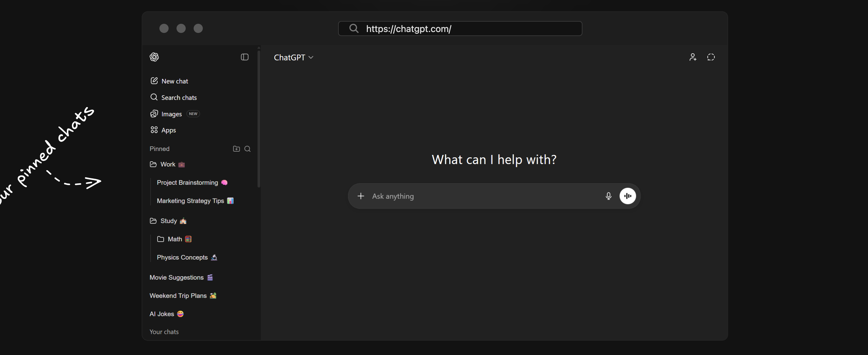The height and width of the screenshot is (355, 868).
Task: Open the Images section
Action: coord(171,114)
